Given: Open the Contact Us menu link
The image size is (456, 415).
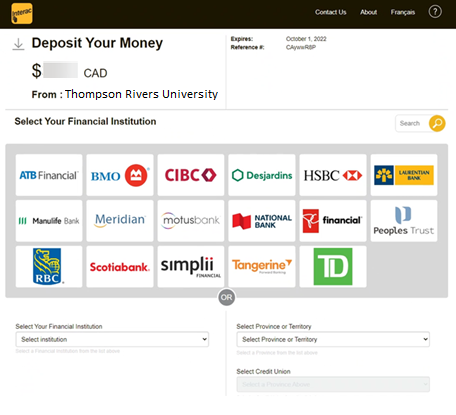Looking at the screenshot, I should [331, 12].
